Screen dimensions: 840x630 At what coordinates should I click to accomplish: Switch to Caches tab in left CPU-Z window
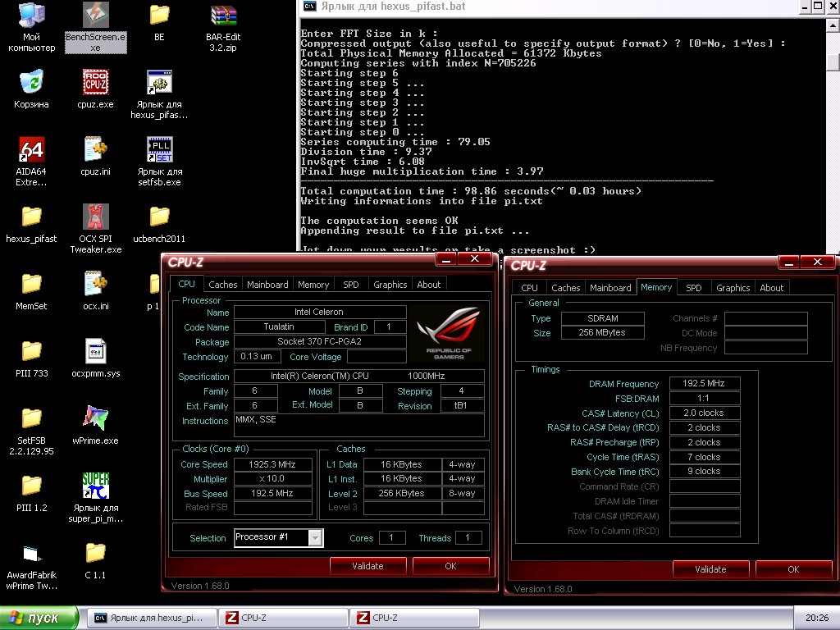(223, 285)
